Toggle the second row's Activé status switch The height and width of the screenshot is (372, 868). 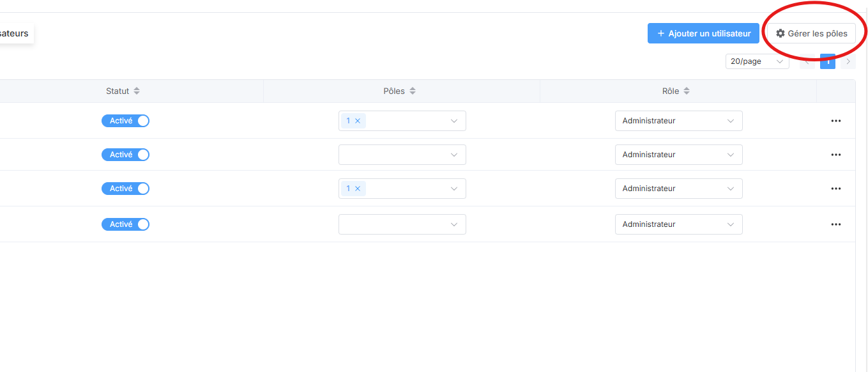tap(125, 155)
